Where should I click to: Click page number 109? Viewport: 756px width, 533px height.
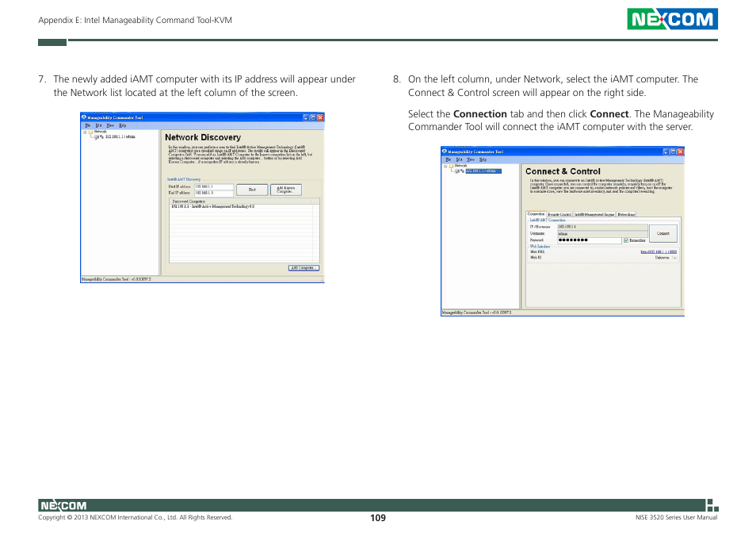(x=378, y=518)
